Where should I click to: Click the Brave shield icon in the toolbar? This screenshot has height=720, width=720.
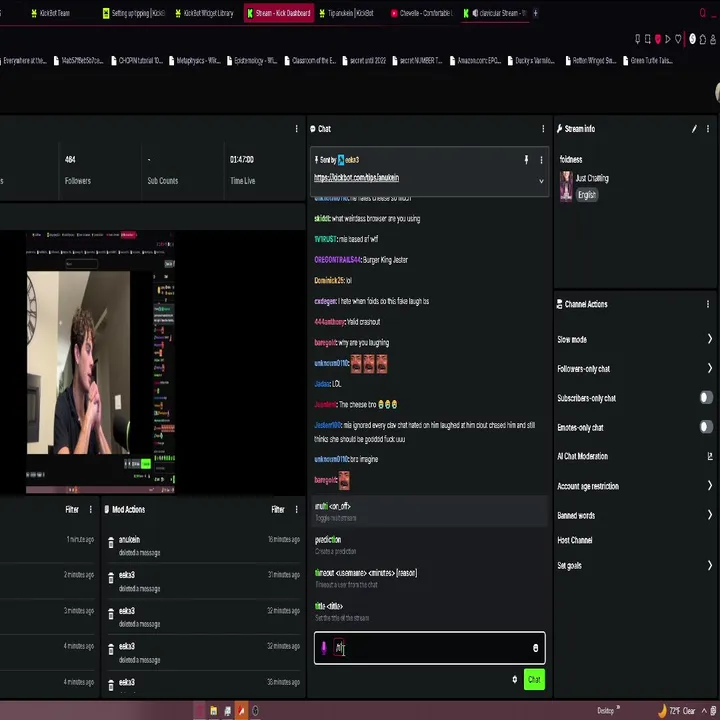(658, 39)
